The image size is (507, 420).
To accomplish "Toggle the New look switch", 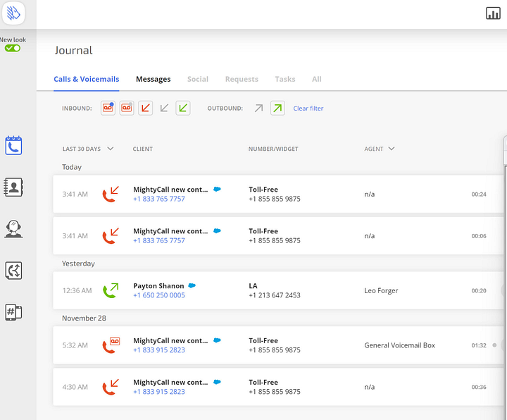I will click(13, 48).
